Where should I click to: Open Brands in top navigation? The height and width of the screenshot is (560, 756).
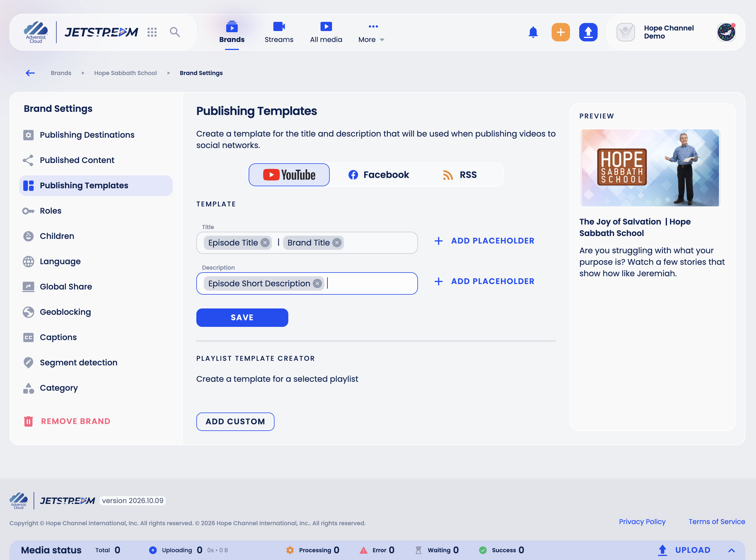[x=232, y=32]
